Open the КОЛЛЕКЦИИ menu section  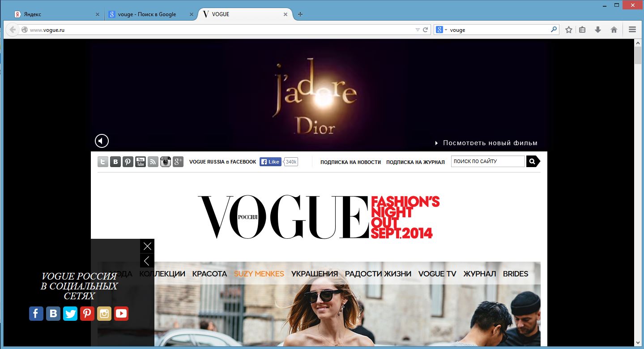[162, 274]
